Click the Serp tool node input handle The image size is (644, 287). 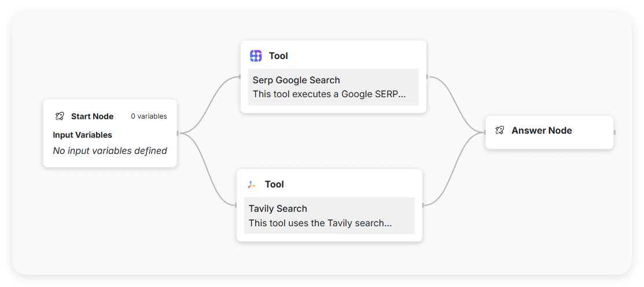240,76
